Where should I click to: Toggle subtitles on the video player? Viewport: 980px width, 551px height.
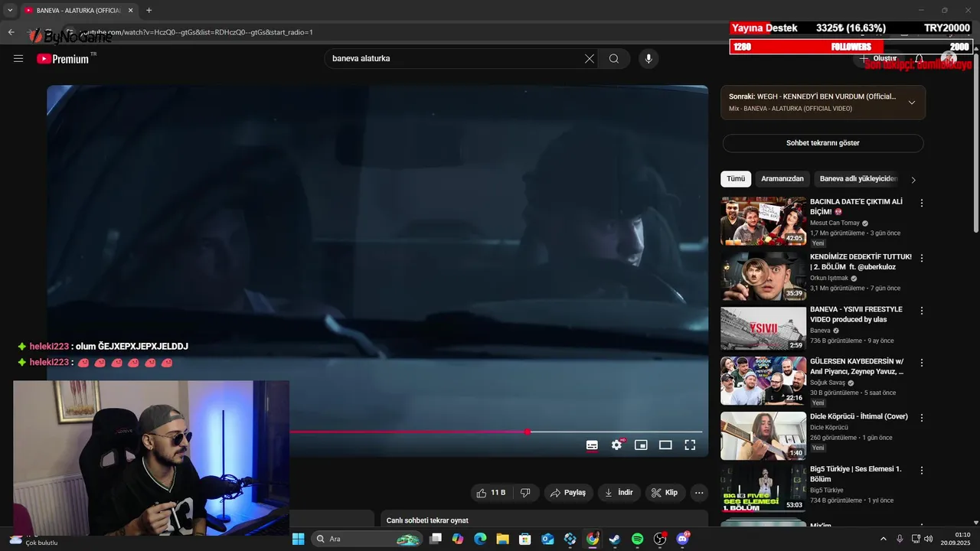[592, 445]
